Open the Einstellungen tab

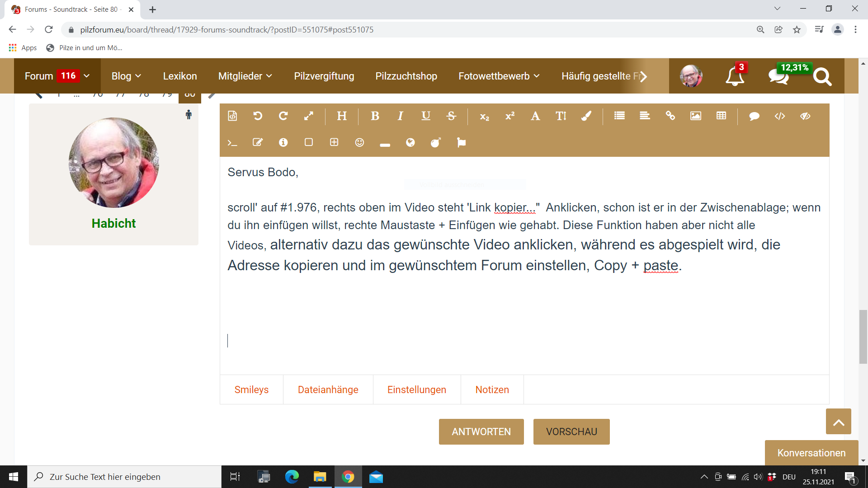tap(416, 389)
